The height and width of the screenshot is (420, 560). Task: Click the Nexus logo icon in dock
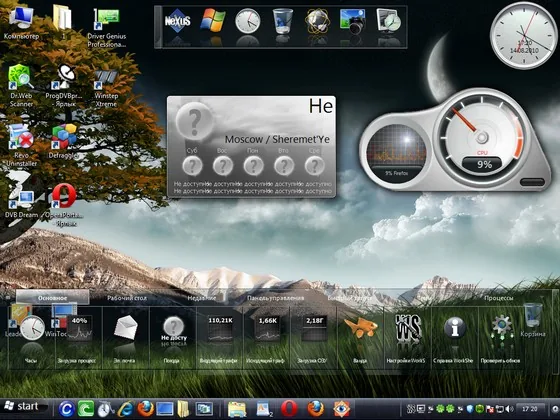(x=178, y=21)
